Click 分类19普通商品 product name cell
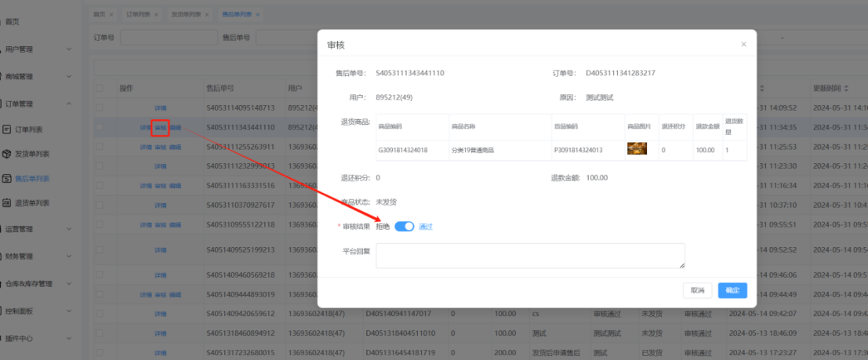868x360 pixels. 472,150
